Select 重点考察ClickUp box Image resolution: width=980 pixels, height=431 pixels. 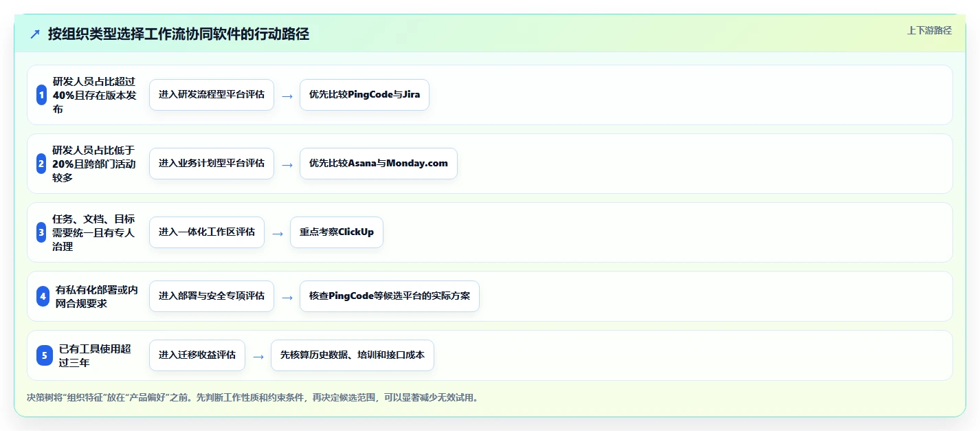(x=337, y=232)
